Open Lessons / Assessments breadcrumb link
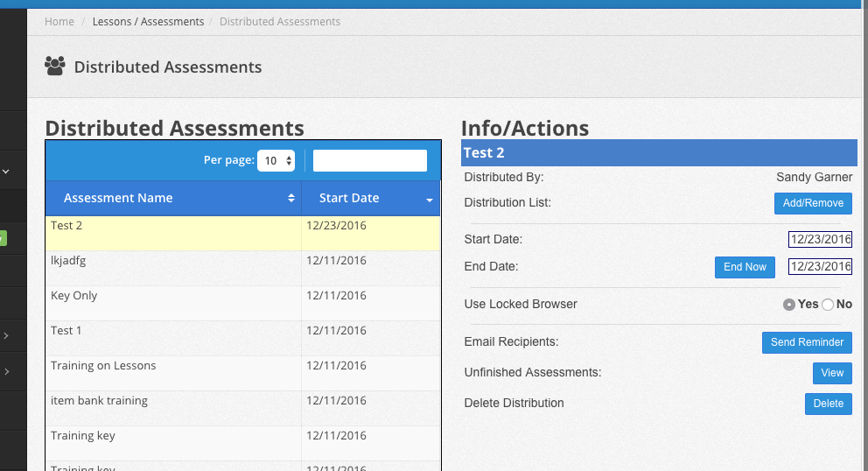868x471 pixels. [148, 21]
